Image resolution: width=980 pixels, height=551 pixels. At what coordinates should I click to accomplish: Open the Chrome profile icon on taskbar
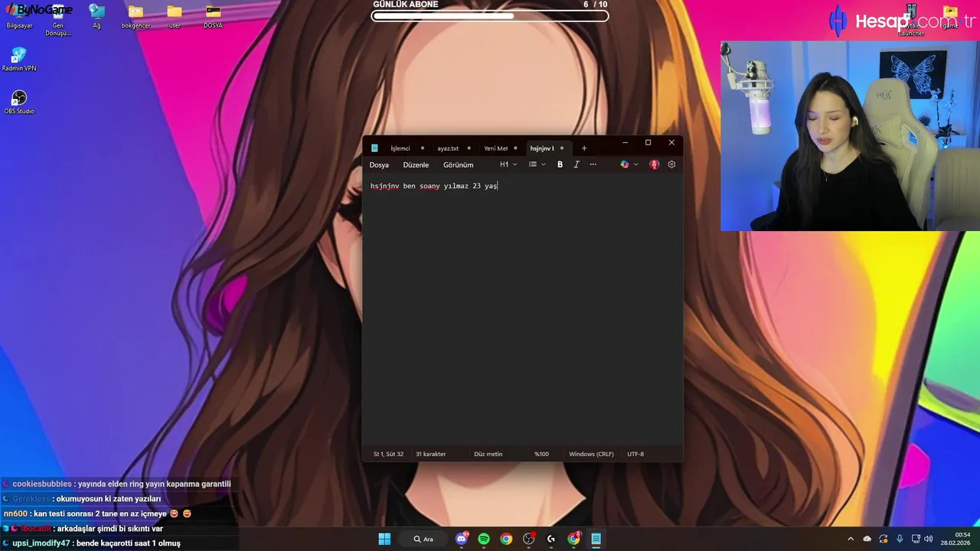pyautogui.click(x=573, y=539)
